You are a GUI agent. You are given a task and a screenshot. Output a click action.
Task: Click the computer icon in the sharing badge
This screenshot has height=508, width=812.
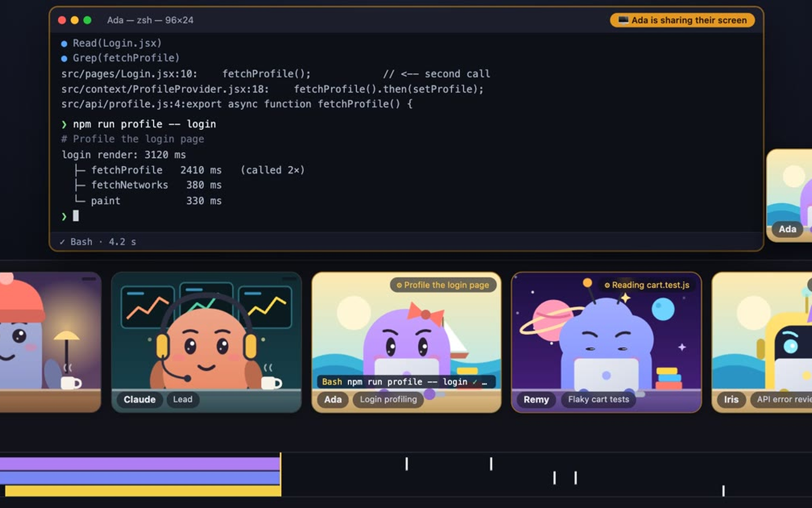click(623, 20)
